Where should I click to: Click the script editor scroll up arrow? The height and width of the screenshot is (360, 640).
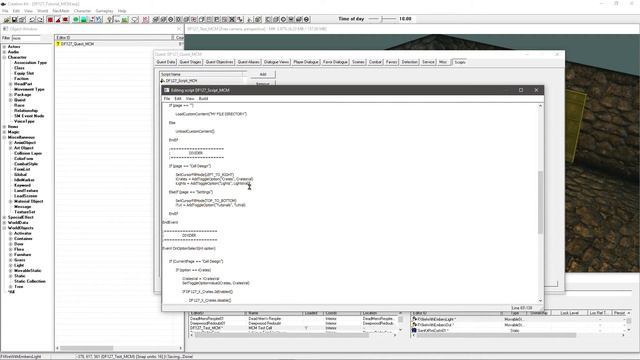click(x=540, y=106)
